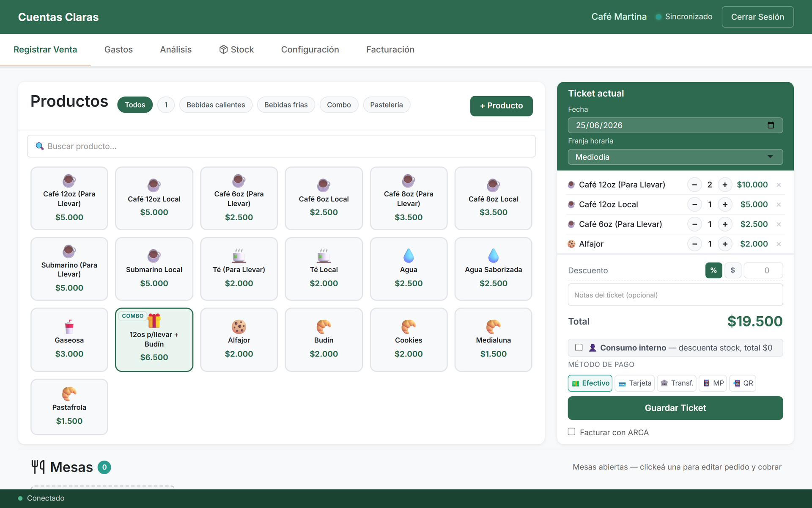The height and width of the screenshot is (508, 812).
Task: Increase Café 12oz (Para Llevar) quantity
Action: pyautogui.click(x=725, y=185)
